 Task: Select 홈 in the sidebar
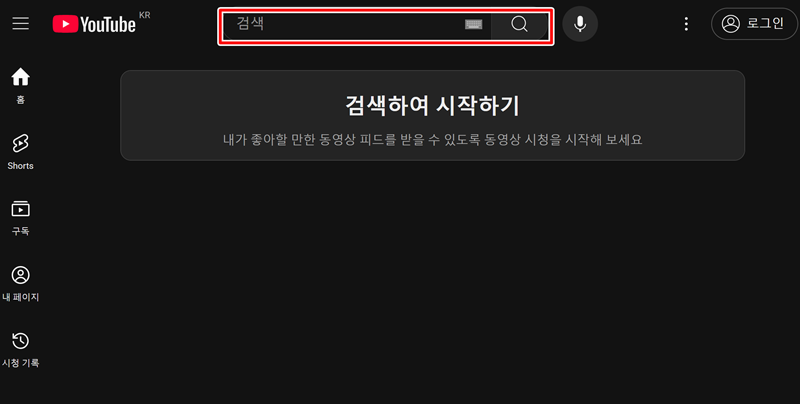coord(20,86)
